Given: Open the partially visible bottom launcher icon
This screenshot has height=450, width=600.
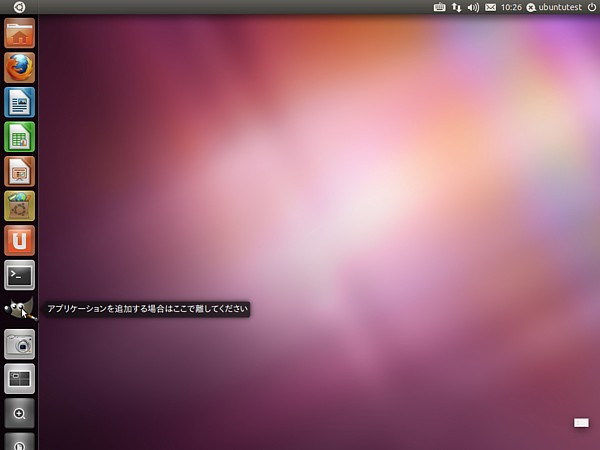Looking at the screenshot, I should (x=20, y=442).
